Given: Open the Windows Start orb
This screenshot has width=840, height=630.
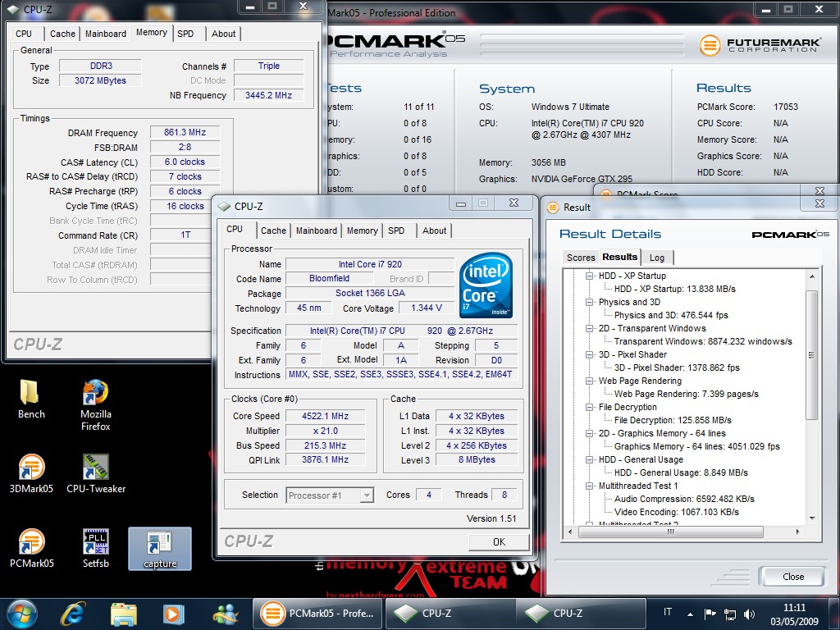Looking at the screenshot, I should tap(22, 614).
